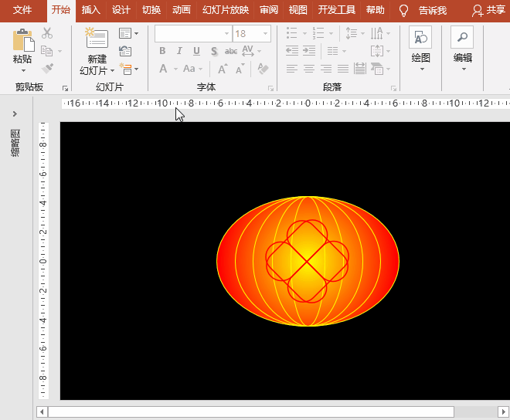Click the Change Case Aa icon

click(189, 69)
